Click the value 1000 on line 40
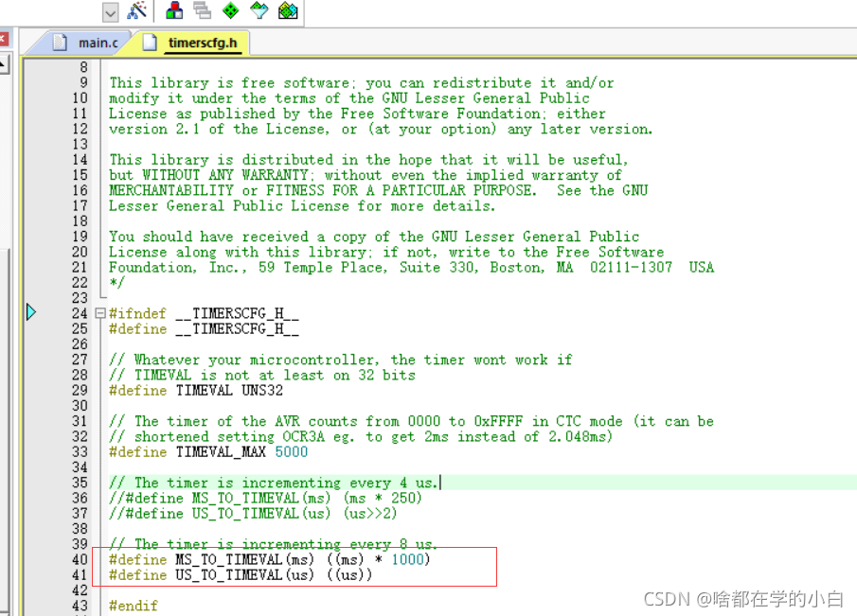This screenshot has width=857, height=616. 408,559
